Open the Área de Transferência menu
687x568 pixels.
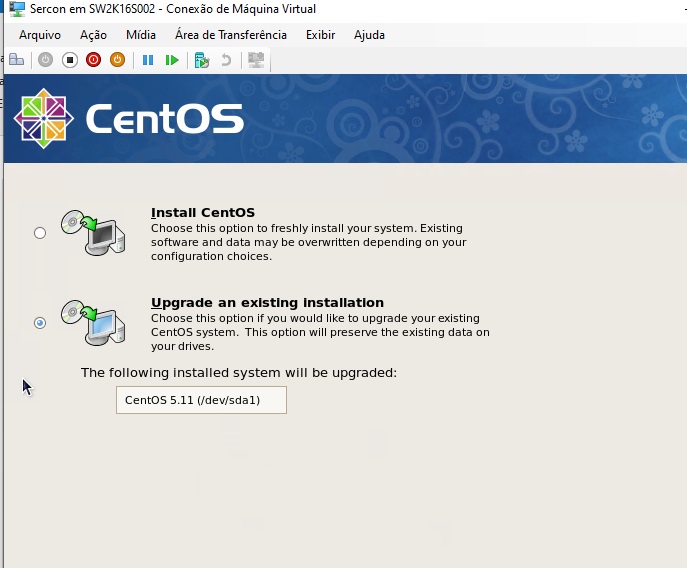tap(231, 35)
